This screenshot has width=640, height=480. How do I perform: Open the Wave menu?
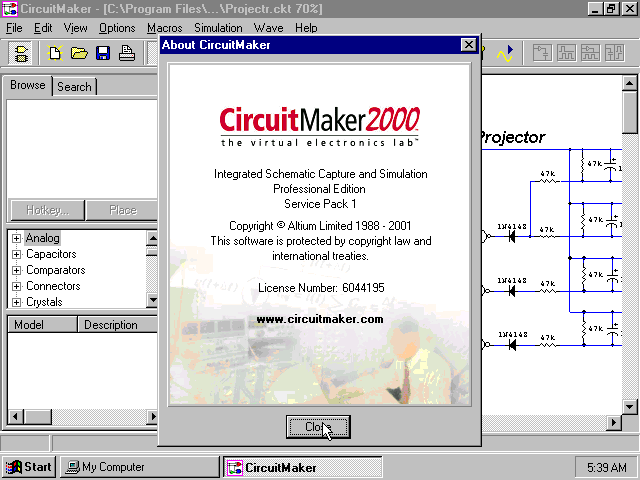pyautogui.click(x=269, y=28)
